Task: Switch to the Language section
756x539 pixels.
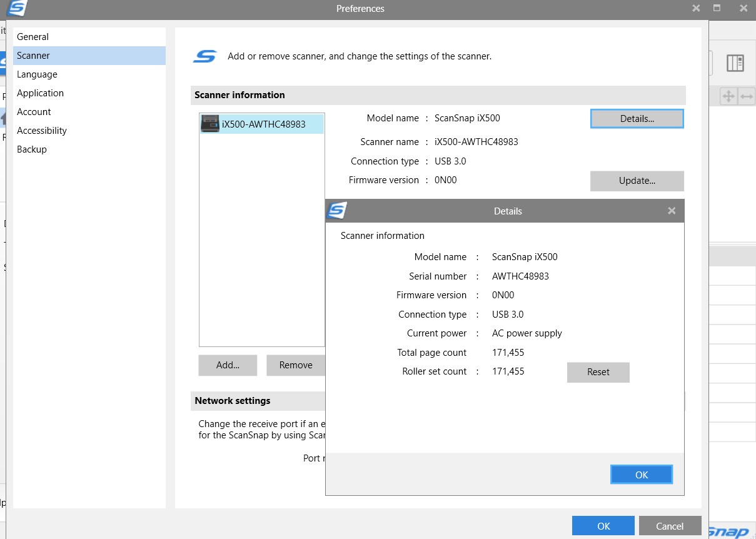Action: coord(37,74)
